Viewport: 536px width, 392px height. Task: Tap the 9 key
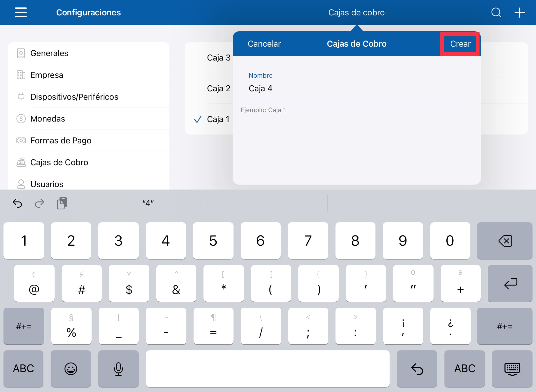403,241
